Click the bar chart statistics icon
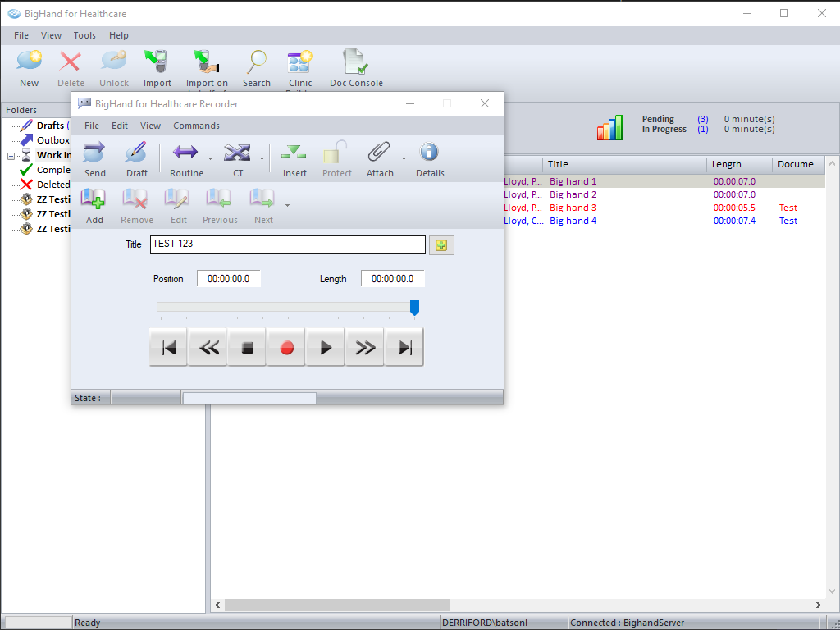The width and height of the screenshot is (840, 630). [610, 127]
